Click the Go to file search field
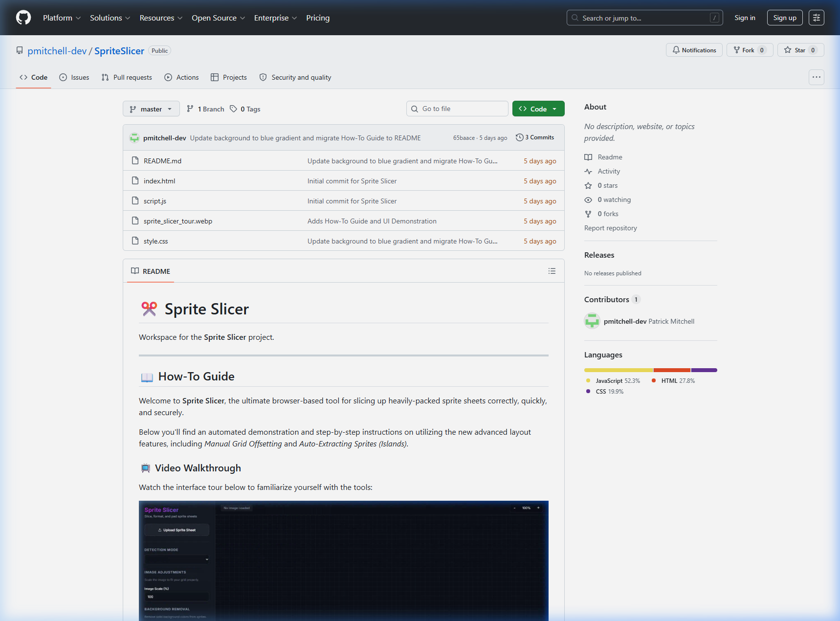The width and height of the screenshot is (840, 621). (x=457, y=109)
